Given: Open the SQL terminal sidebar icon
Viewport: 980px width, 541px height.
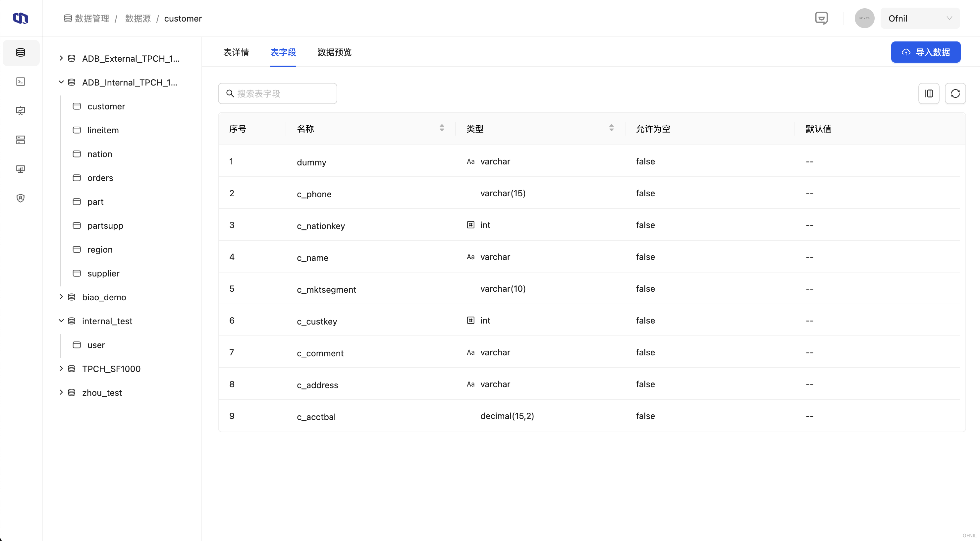Looking at the screenshot, I should (x=21, y=82).
